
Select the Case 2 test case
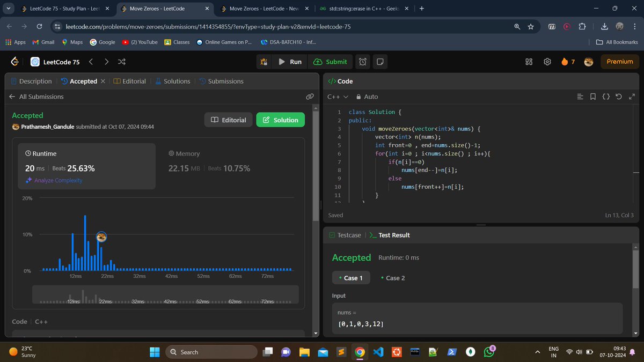pos(393,278)
